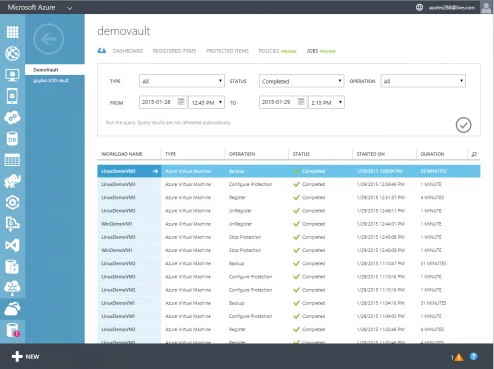Viewport: 494px width, 369px height.
Task: Open the help question mark icon
Action: 473,356
